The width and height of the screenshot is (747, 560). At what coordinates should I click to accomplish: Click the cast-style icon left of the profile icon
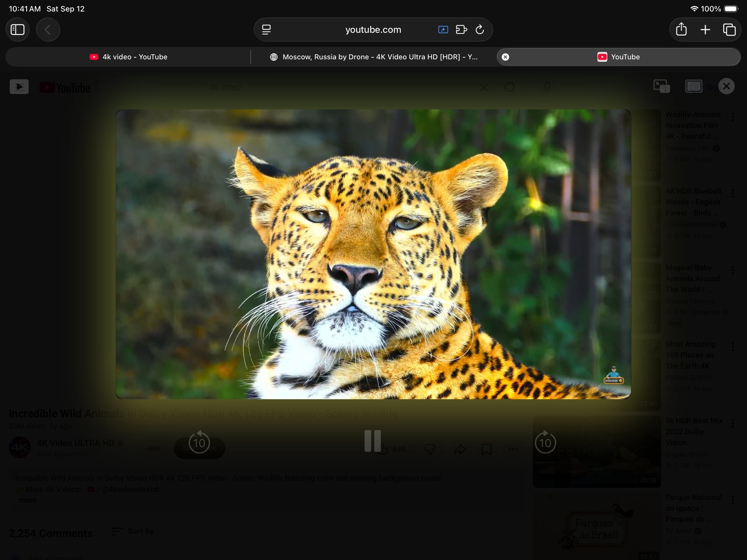click(662, 86)
